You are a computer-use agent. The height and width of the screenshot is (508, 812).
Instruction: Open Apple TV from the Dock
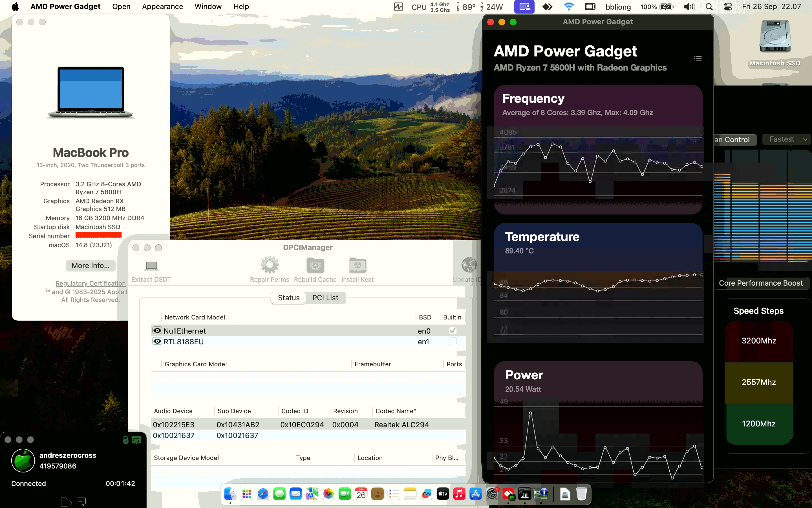click(x=443, y=494)
